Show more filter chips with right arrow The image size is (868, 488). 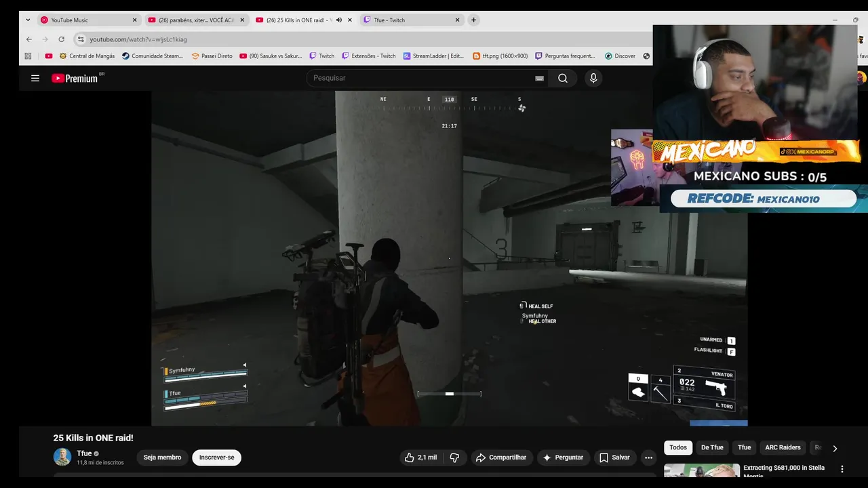tap(835, 448)
